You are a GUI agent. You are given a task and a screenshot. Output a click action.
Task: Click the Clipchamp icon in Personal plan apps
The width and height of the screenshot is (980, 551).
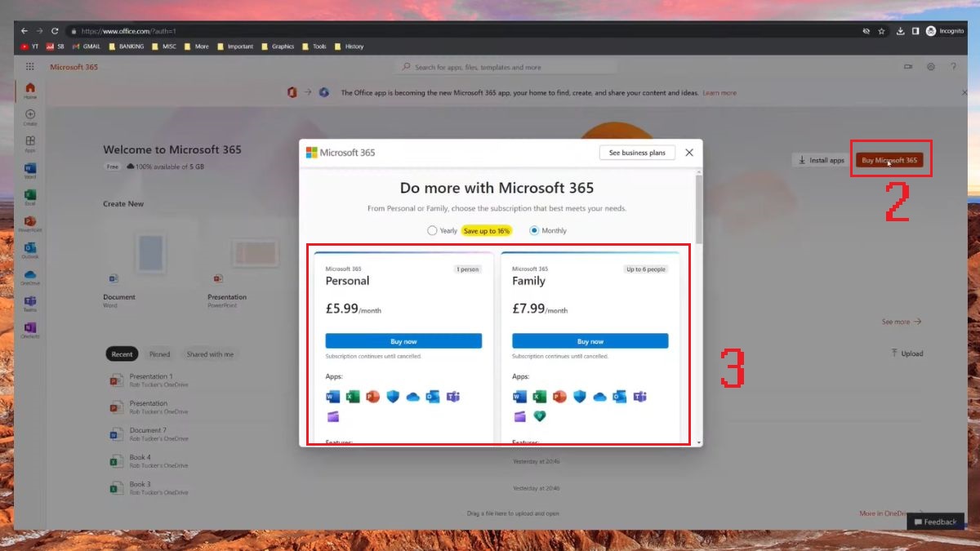tap(332, 416)
